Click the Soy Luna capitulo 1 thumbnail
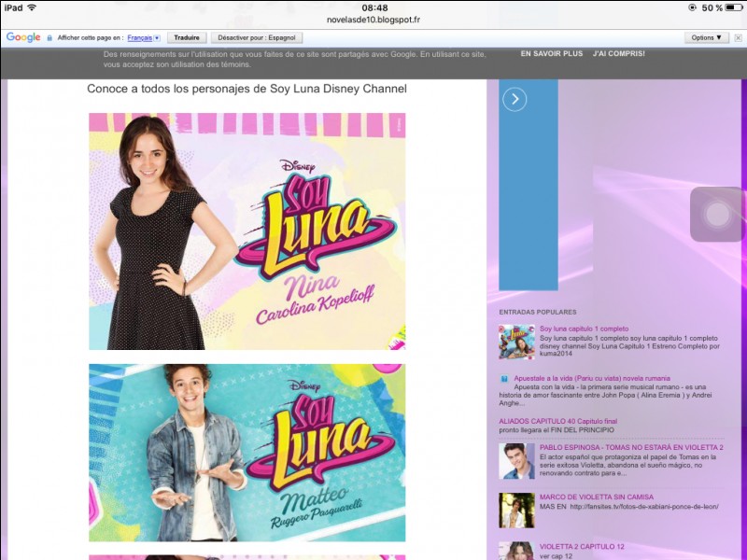This screenshot has width=747, height=560. [x=516, y=342]
